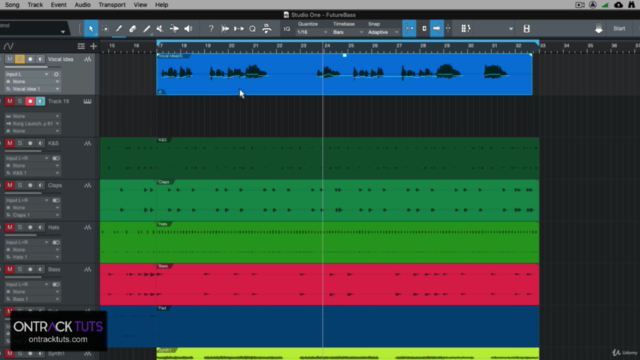Toggle stereo/mono switch on Claps track
This screenshot has height=360, width=640.
[56, 200]
